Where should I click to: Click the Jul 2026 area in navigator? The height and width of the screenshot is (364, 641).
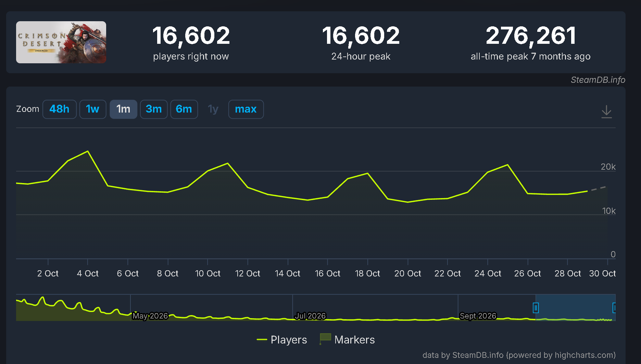pos(311,316)
